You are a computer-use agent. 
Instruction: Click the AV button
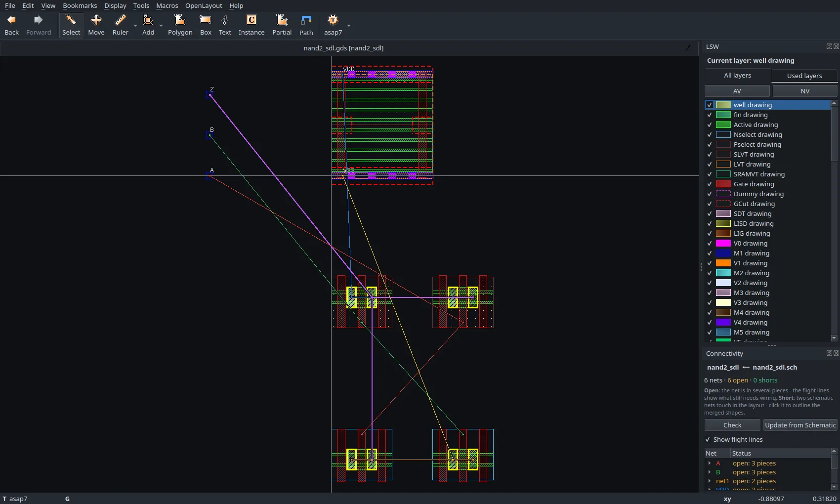point(737,91)
